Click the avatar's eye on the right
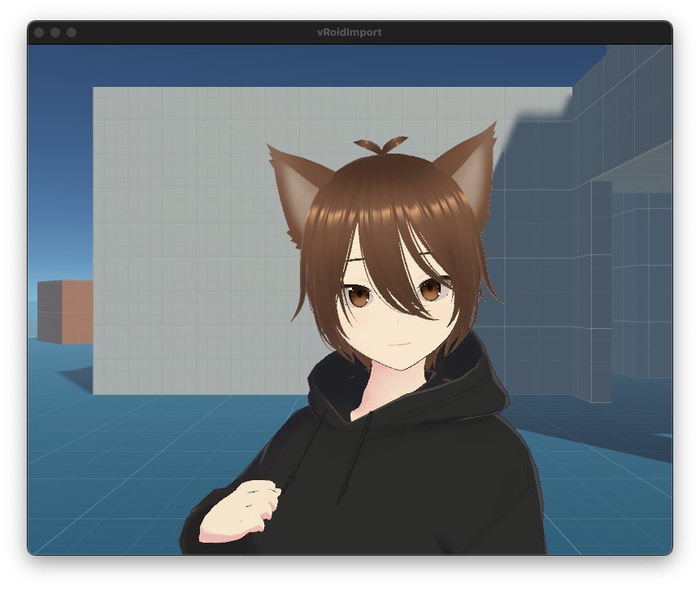The image size is (700, 589). coord(431,288)
